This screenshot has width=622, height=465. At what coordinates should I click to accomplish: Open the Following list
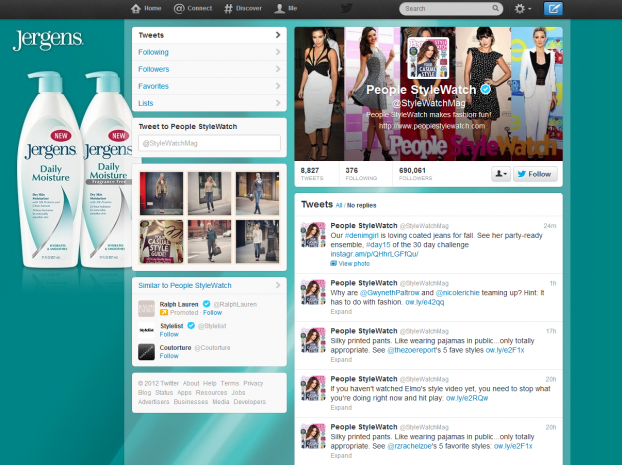[209, 52]
